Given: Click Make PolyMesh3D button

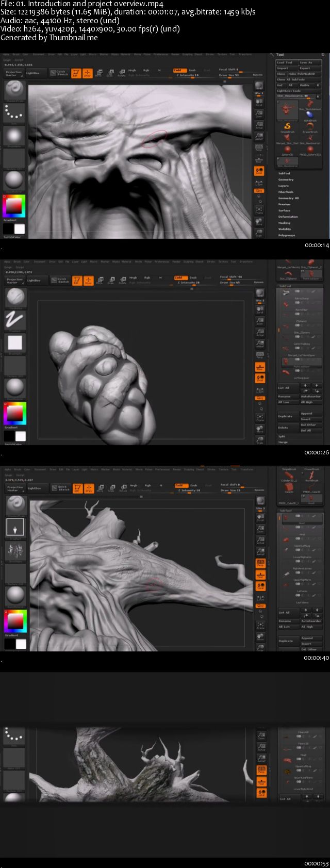Looking at the screenshot, I should (303, 74).
